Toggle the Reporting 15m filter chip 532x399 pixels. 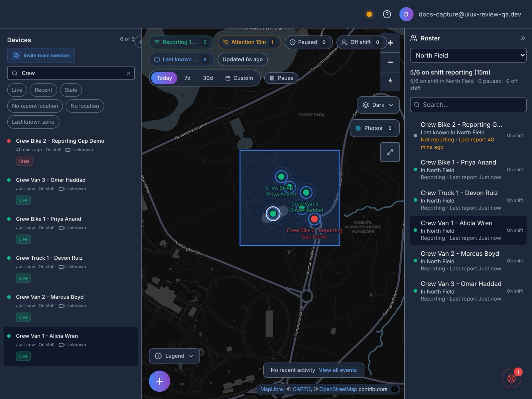coord(182,42)
